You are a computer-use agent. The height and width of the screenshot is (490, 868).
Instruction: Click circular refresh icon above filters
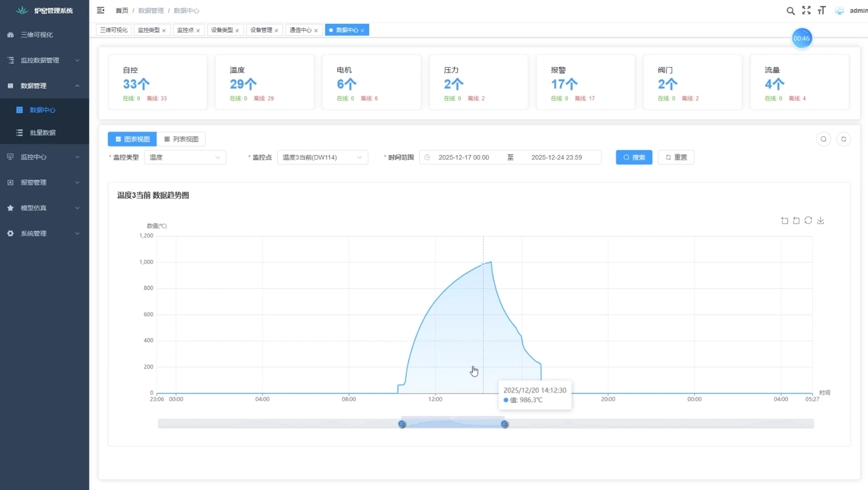click(x=844, y=139)
